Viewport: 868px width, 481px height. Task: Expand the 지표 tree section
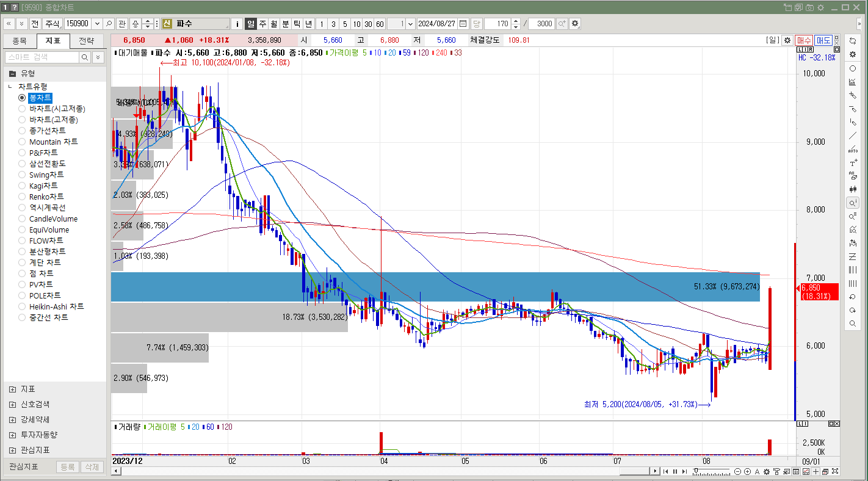pyautogui.click(x=13, y=389)
